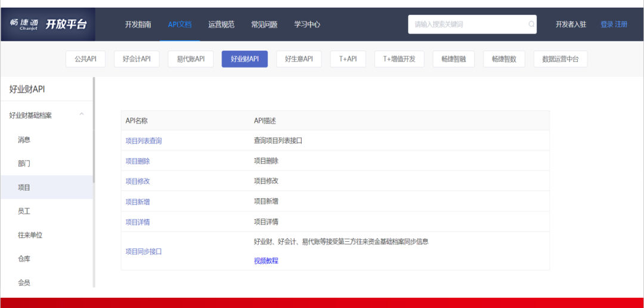Click the API名称 column header
644x308 pixels.
point(137,121)
